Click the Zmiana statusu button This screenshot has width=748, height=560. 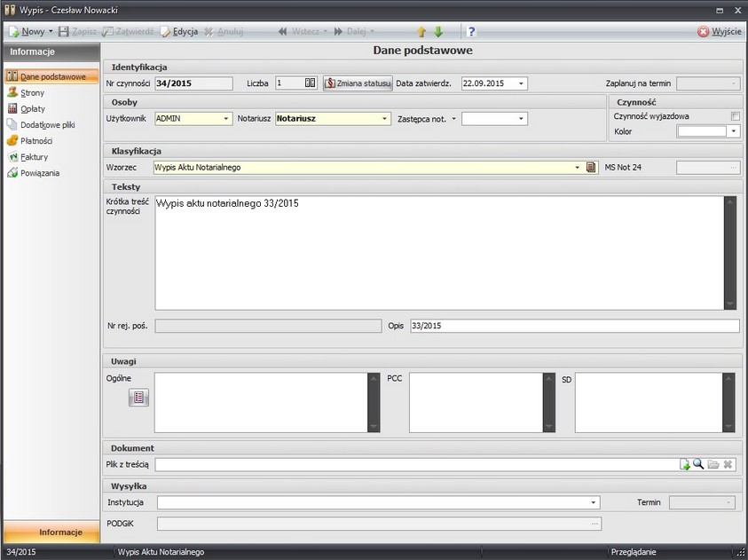(358, 83)
